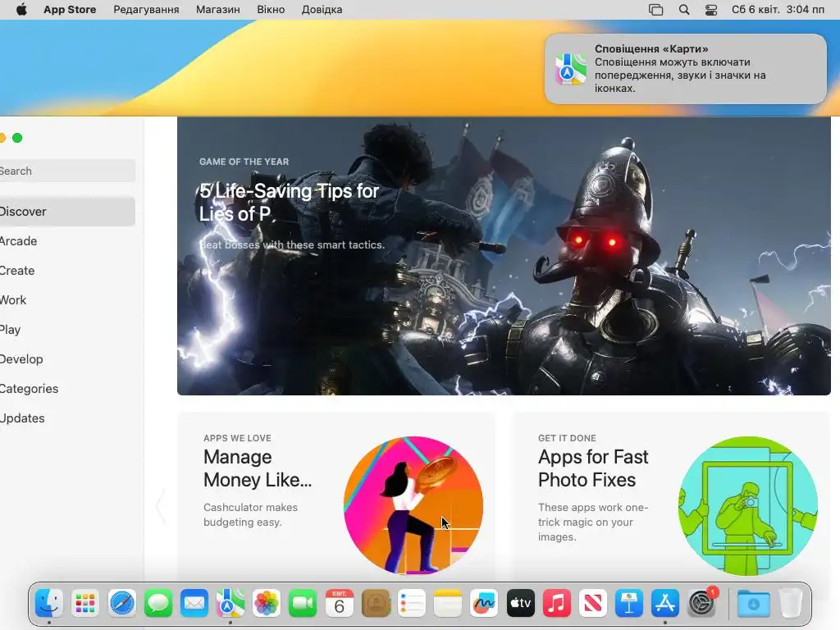Click the App Store icon in Dock
This screenshot has width=840, height=630.
click(664, 604)
